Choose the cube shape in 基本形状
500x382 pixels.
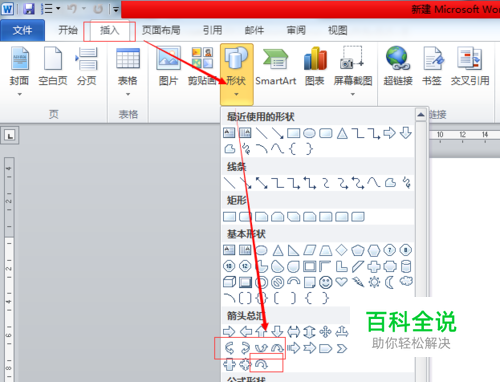pyautogui.click(x=229, y=282)
